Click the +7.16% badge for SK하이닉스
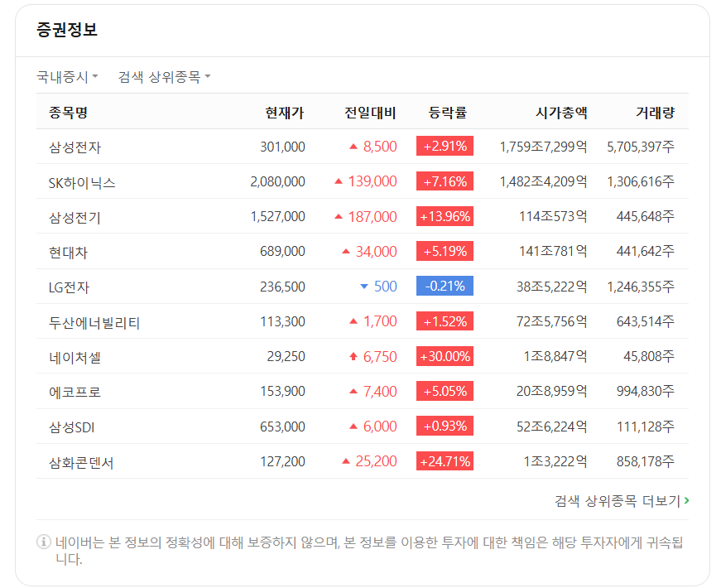The image size is (721, 588). (445, 181)
